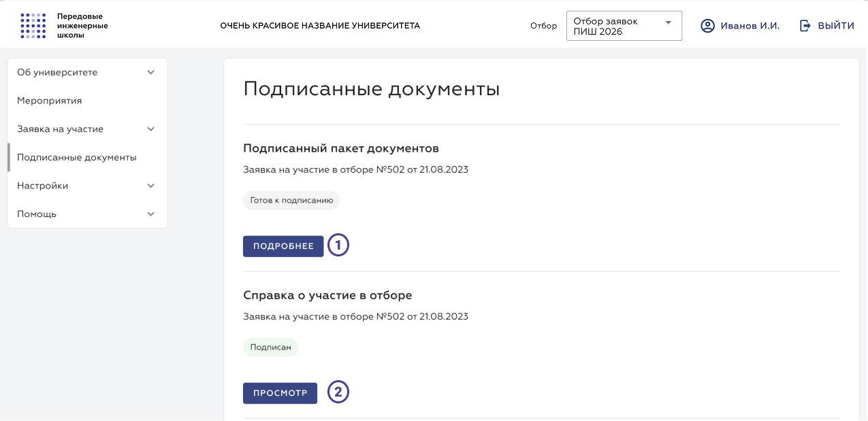Click the Подписанный пакет документов heading
Screen dimensions: 868x421
pos(341,148)
